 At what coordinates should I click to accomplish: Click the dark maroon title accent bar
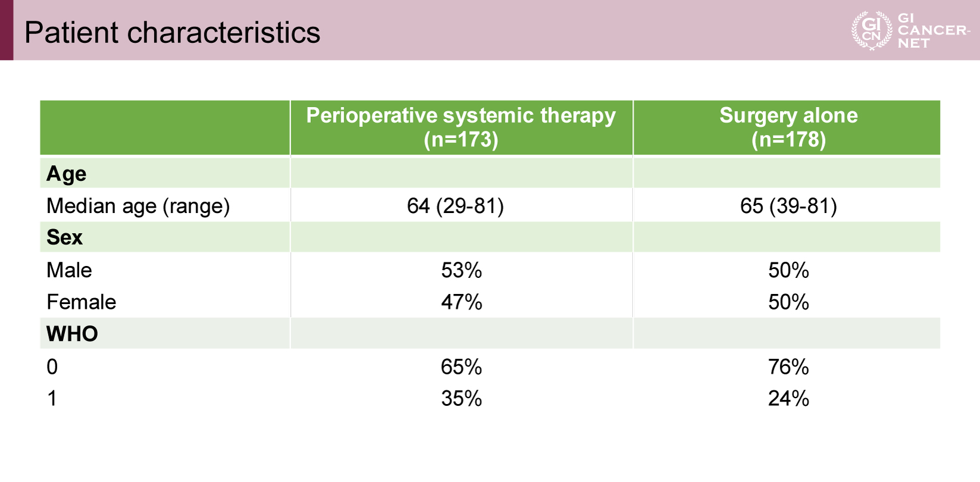[7, 30]
